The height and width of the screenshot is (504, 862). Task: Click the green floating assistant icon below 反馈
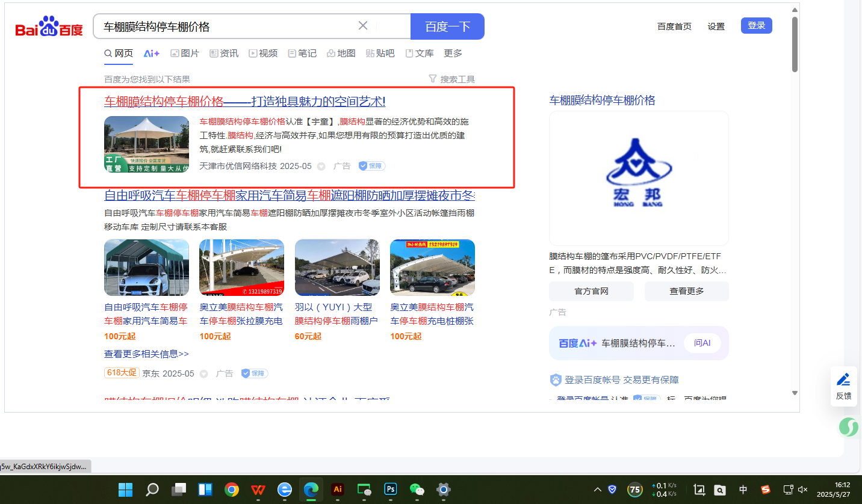click(849, 427)
